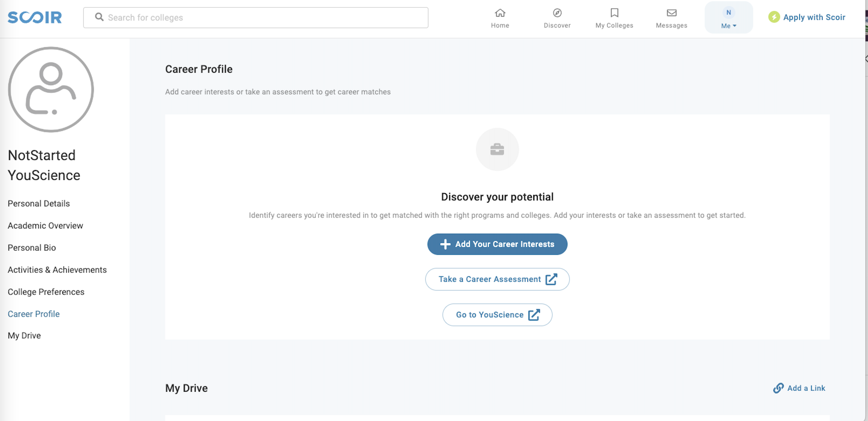Click the profile avatar placeholder
868x421 pixels.
(51, 90)
